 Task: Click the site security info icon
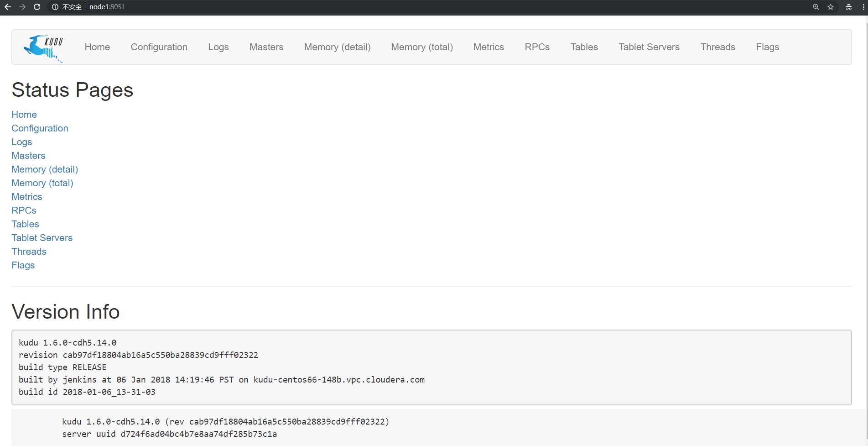click(x=55, y=7)
